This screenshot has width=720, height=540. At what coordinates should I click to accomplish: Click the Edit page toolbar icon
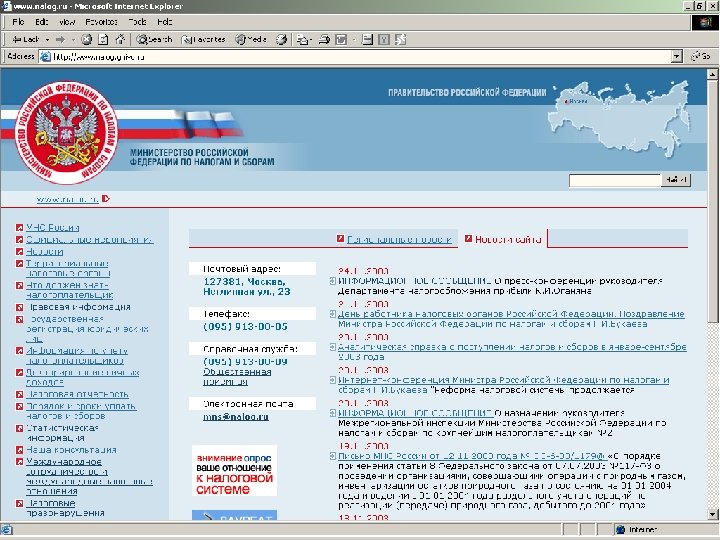[341, 40]
